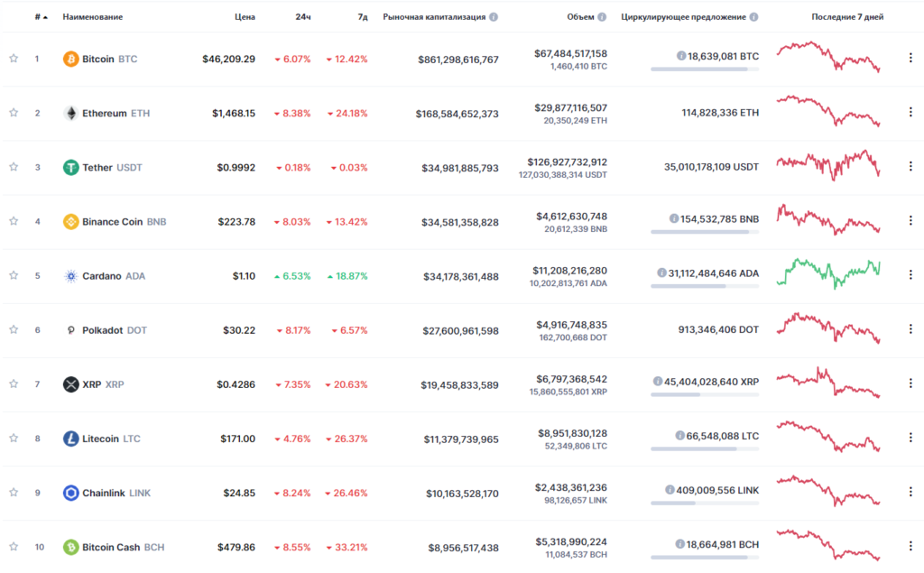Sort table by the Цена column header
924x573 pixels.
[245, 17]
